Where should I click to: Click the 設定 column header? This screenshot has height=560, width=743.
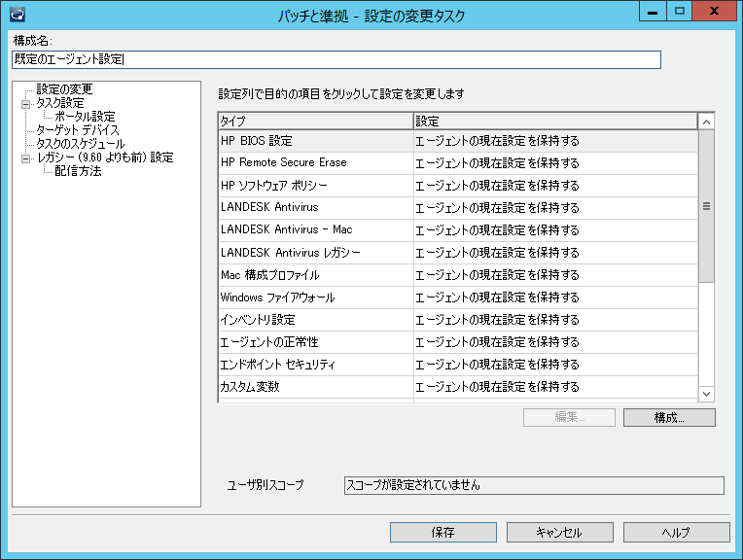(555, 122)
